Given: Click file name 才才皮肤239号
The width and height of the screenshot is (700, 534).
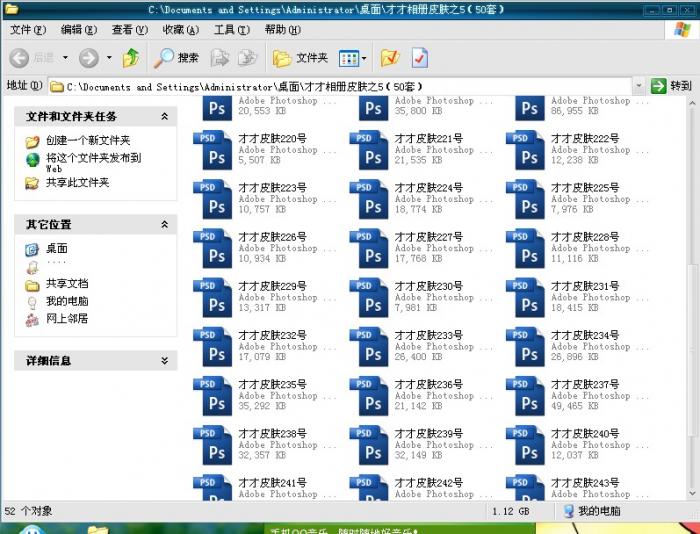Looking at the screenshot, I should pos(429,434).
